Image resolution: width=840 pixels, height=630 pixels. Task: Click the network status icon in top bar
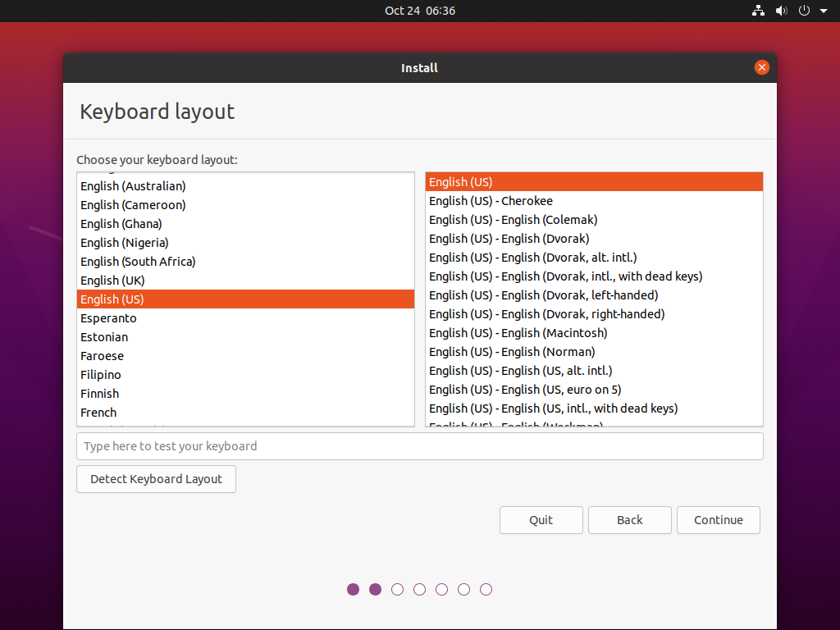[758, 11]
